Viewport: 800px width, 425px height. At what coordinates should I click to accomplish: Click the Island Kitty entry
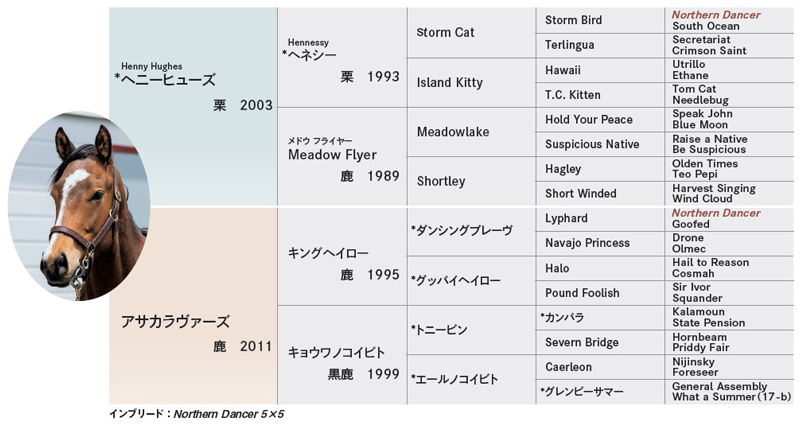click(449, 82)
